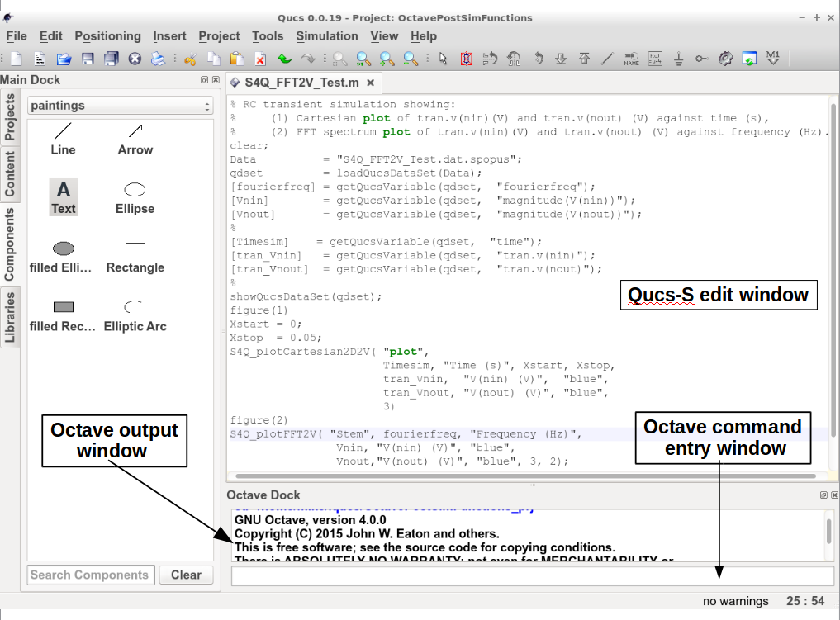Switch to the Components side tab

(10, 244)
